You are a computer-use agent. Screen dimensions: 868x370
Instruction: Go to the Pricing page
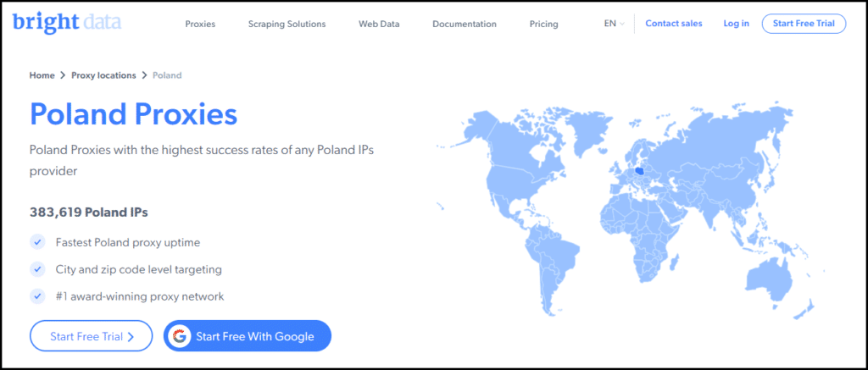pyautogui.click(x=543, y=24)
